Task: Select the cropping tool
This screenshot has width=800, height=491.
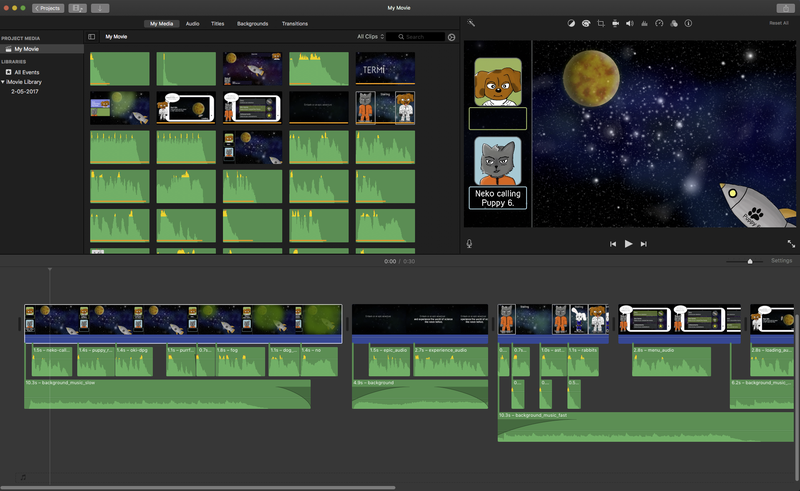Action: point(600,23)
